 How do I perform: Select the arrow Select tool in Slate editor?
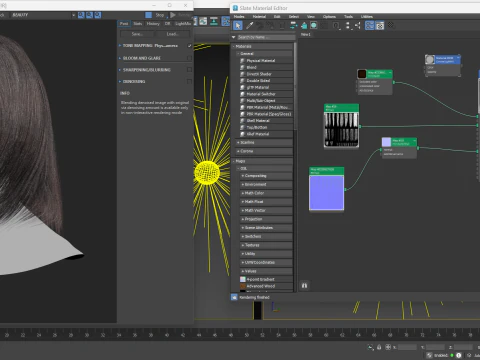click(238, 25)
